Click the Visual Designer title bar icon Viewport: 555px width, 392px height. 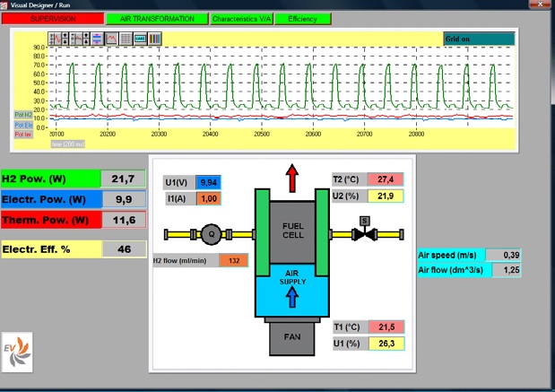(4, 5)
